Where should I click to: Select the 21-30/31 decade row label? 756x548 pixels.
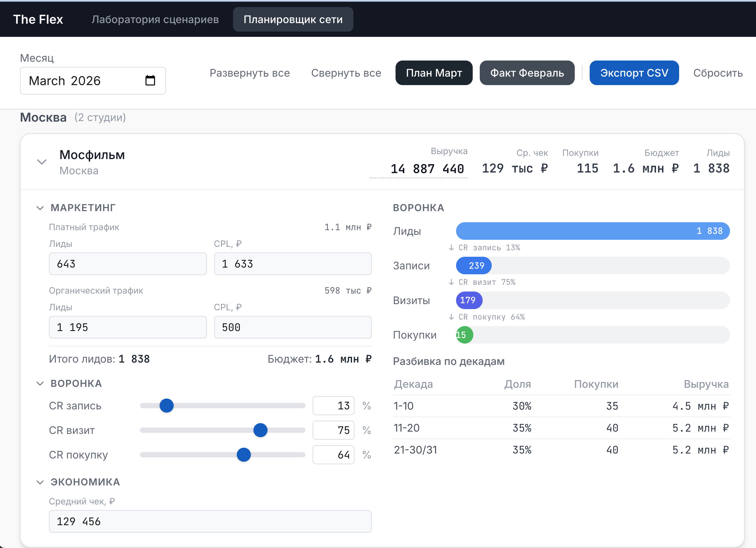pos(415,450)
